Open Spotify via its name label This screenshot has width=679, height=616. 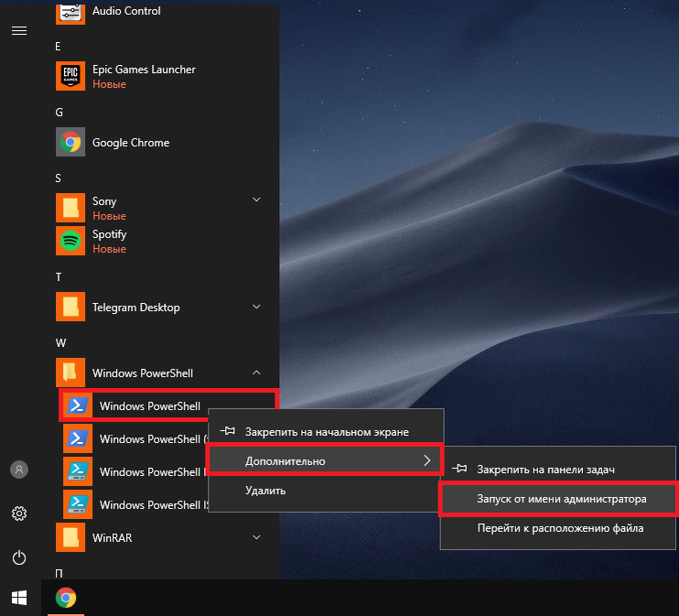[109, 234]
